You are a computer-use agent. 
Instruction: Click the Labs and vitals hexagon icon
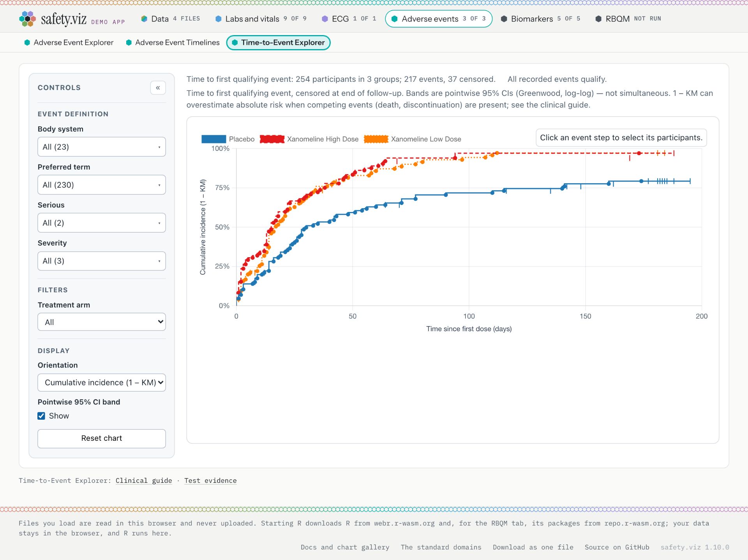point(219,19)
